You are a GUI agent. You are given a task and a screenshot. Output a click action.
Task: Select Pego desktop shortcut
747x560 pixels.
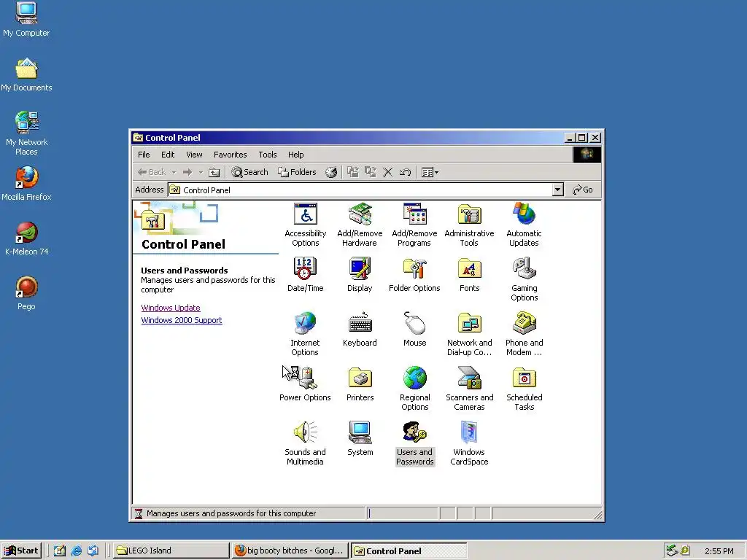click(x=27, y=294)
